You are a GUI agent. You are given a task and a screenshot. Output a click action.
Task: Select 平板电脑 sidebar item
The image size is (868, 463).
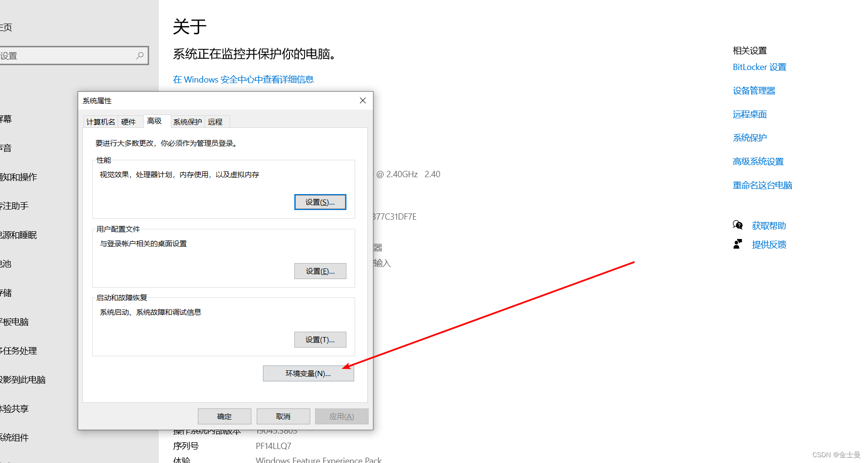pyautogui.click(x=14, y=322)
